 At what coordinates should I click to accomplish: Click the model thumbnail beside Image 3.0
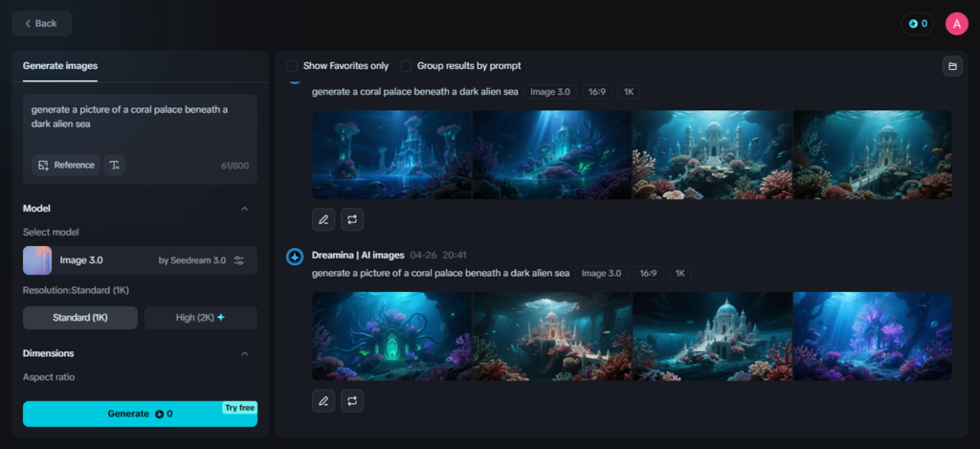pos(37,260)
